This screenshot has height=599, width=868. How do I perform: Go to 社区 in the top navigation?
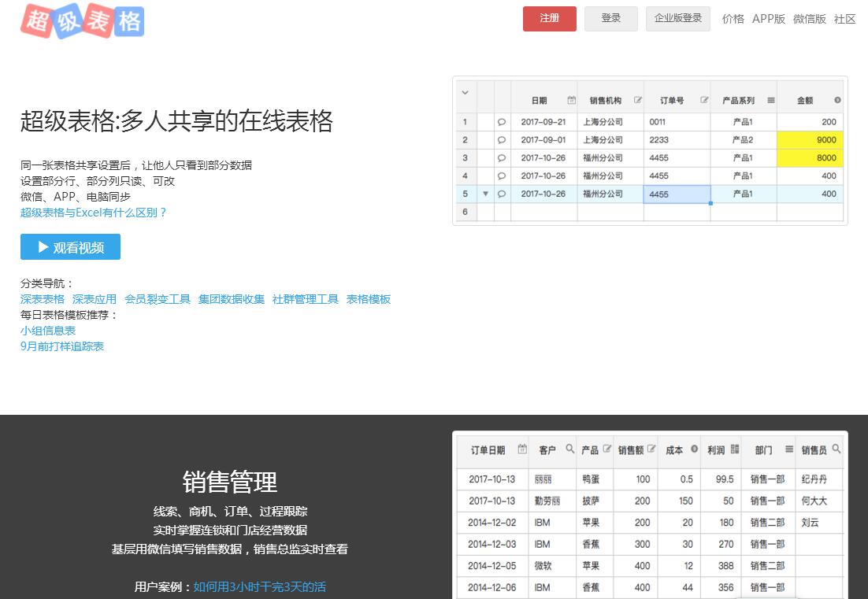pyautogui.click(x=844, y=19)
